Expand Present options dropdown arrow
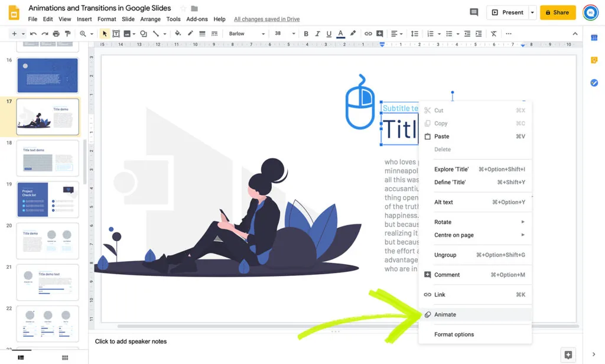This screenshot has width=605, height=364. pos(532,12)
